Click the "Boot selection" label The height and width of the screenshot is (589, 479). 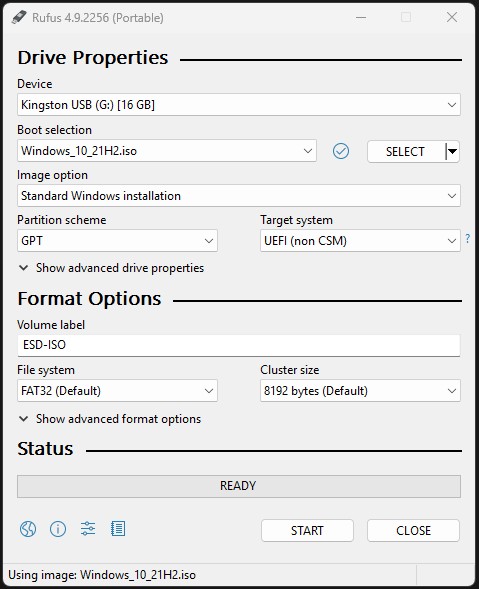(54, 130)
